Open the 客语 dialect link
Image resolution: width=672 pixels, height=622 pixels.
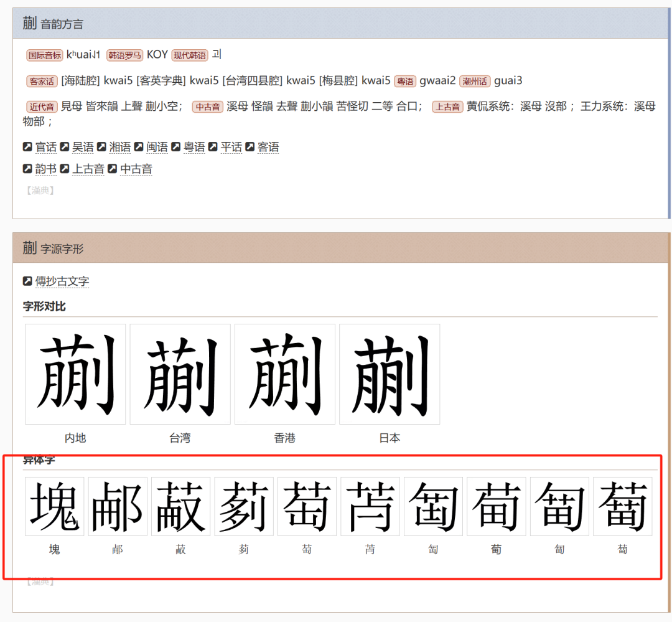(x=269, y=147)
